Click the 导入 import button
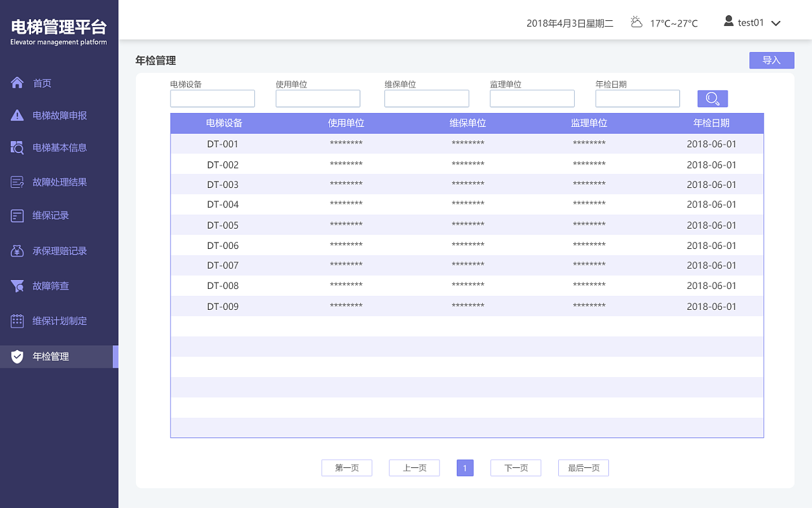812x508 pixels. coord(771,60)
